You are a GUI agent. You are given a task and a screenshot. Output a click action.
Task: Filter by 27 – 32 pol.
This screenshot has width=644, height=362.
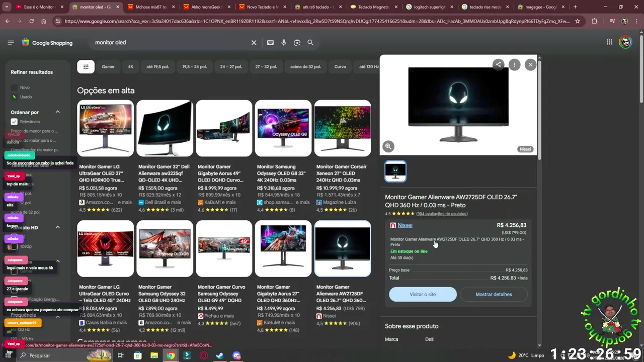(266, 66)
